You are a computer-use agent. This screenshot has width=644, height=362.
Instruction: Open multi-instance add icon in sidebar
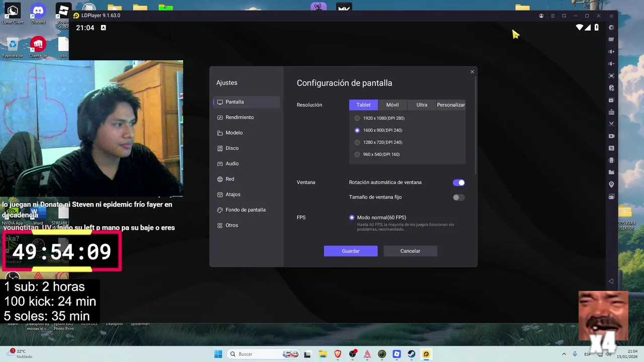(x=611, y=100)
